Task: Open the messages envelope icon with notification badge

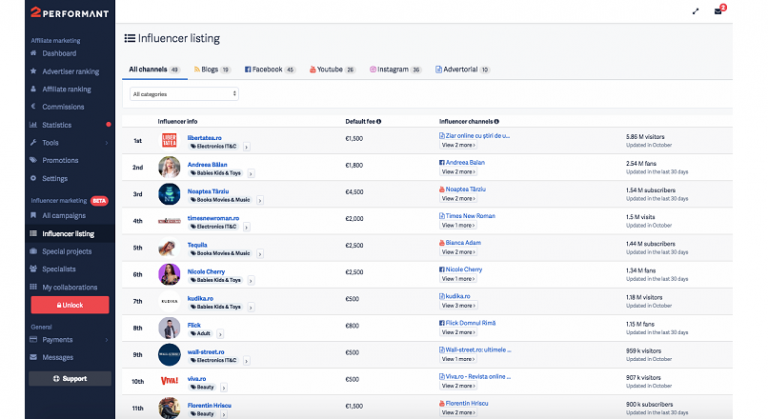Action: 719,10
